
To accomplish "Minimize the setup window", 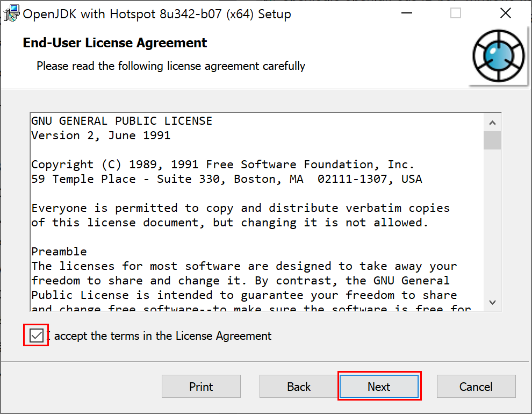I will 406,13.
